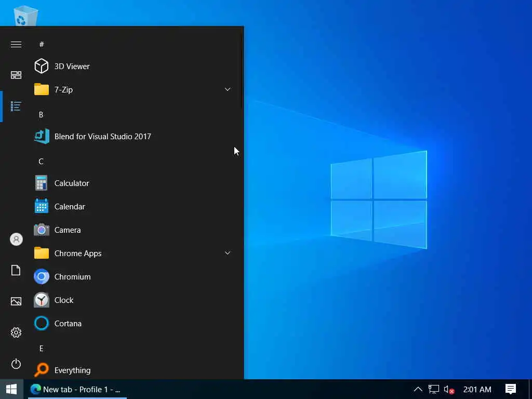This screenshot has height=399, width=532.
Task: Click the 'Calculator' label
Action: pos(72,183)
